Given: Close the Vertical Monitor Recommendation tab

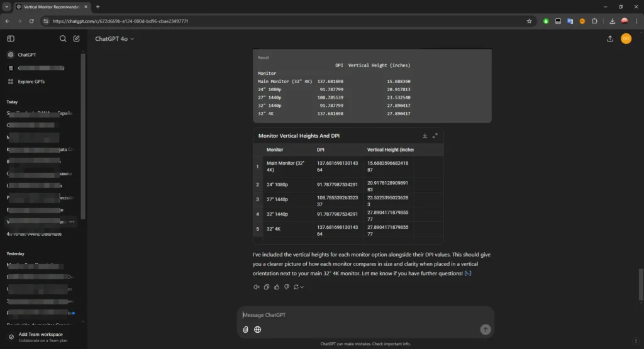Looking at the screenshot, I should 86,7.
